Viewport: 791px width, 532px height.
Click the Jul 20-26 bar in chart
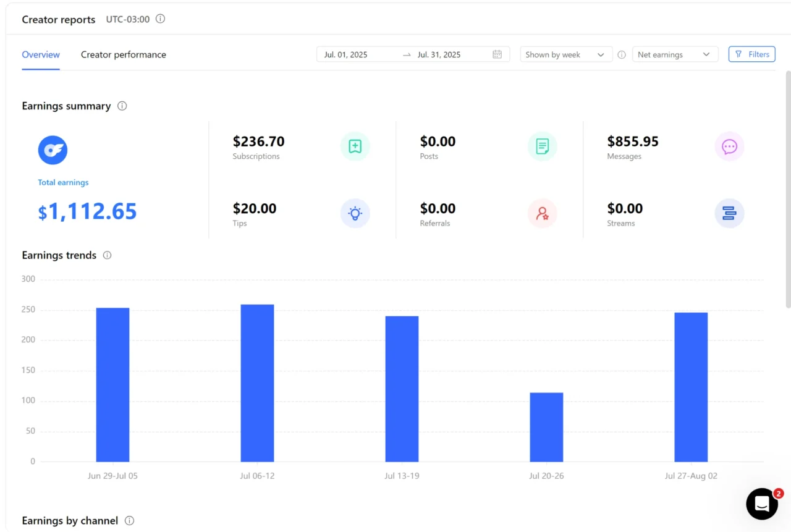(x=546, y=427)
